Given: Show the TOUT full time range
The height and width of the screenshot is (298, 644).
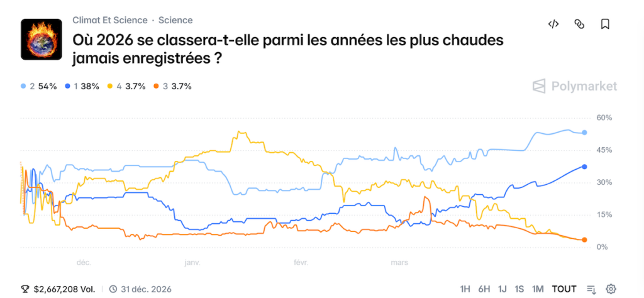Looking at the screenshot, I should coord(564,289).
